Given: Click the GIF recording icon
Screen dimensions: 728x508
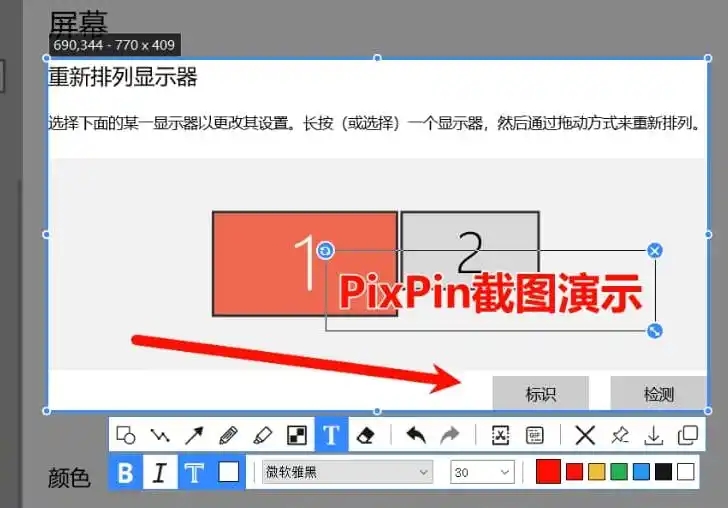Looking at the screenshot, I should [x=534, y=435].
